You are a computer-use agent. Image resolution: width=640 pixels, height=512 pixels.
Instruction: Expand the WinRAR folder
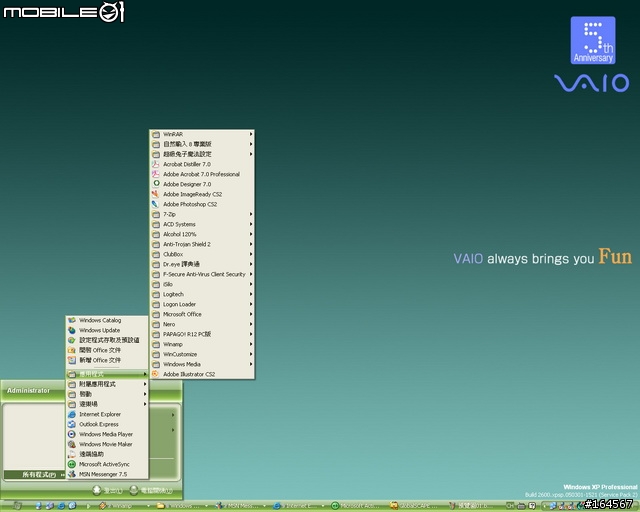tap(202, 134)
